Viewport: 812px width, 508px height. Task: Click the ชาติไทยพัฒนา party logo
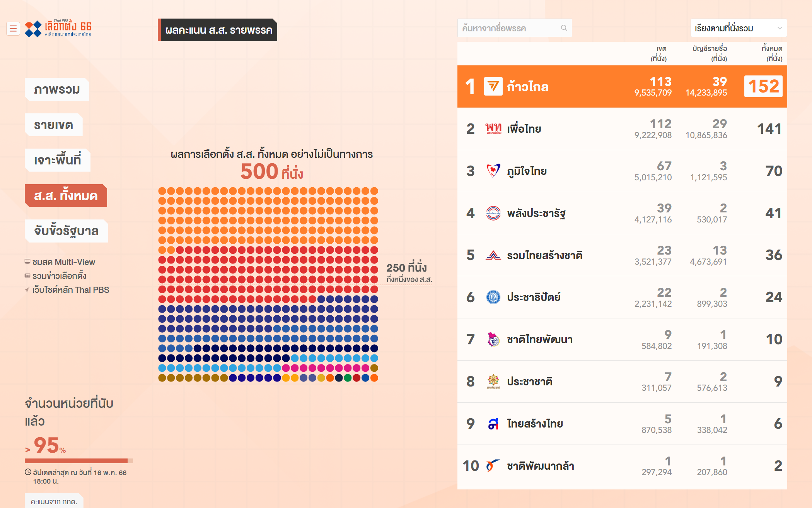pyautogui.click(x=493, y=339)
